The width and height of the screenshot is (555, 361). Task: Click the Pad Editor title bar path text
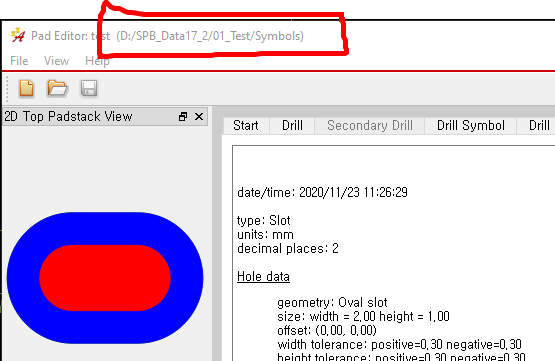pyautogui.click(x=210, y=36)
